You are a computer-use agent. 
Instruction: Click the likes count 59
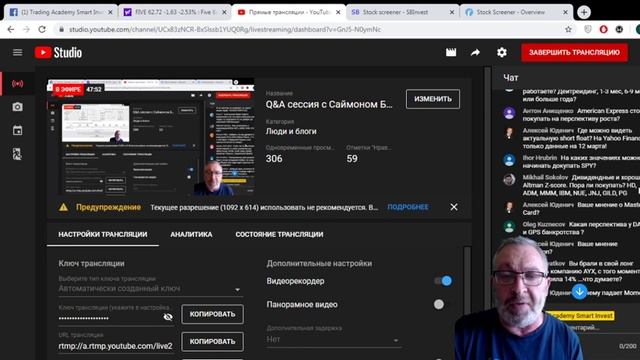pos(352,158)
